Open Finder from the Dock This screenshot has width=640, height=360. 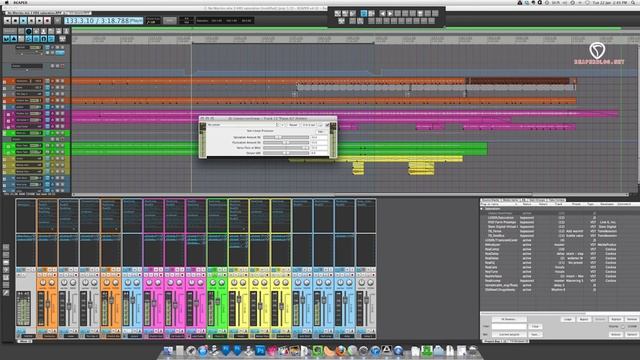[168, 351]
